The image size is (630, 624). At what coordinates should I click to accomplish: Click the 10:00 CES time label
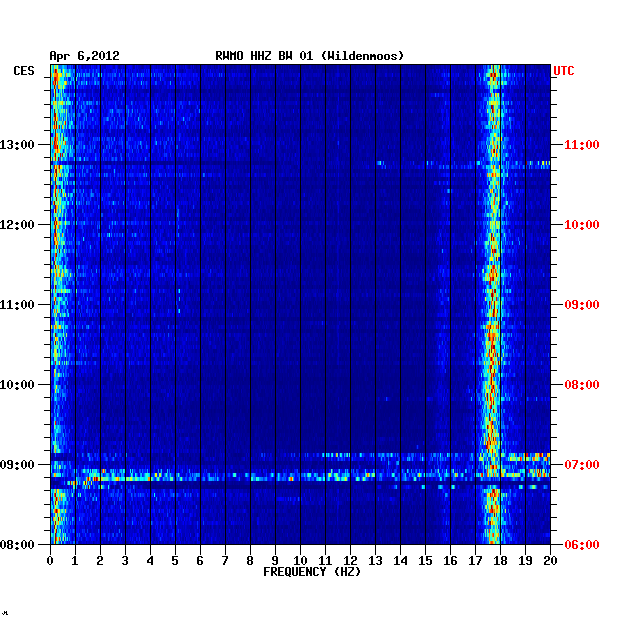(x=17, y=385)
